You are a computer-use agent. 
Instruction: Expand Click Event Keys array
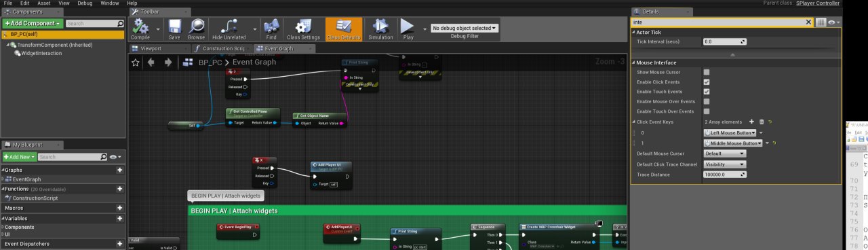pyautogui.click(x=633, y=122)
